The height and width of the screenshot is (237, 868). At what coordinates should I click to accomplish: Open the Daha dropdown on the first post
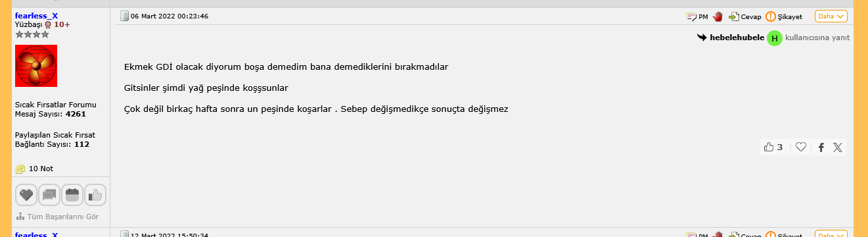[x=831, y=16]
